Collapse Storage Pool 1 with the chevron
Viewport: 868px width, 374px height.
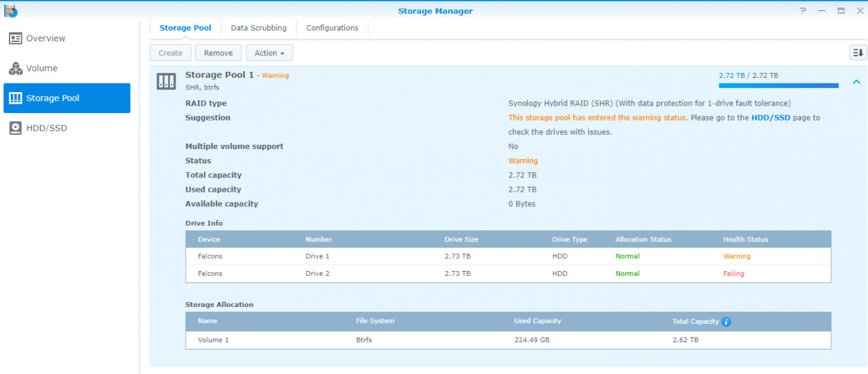pyautogui.click(x=856, y=81)
